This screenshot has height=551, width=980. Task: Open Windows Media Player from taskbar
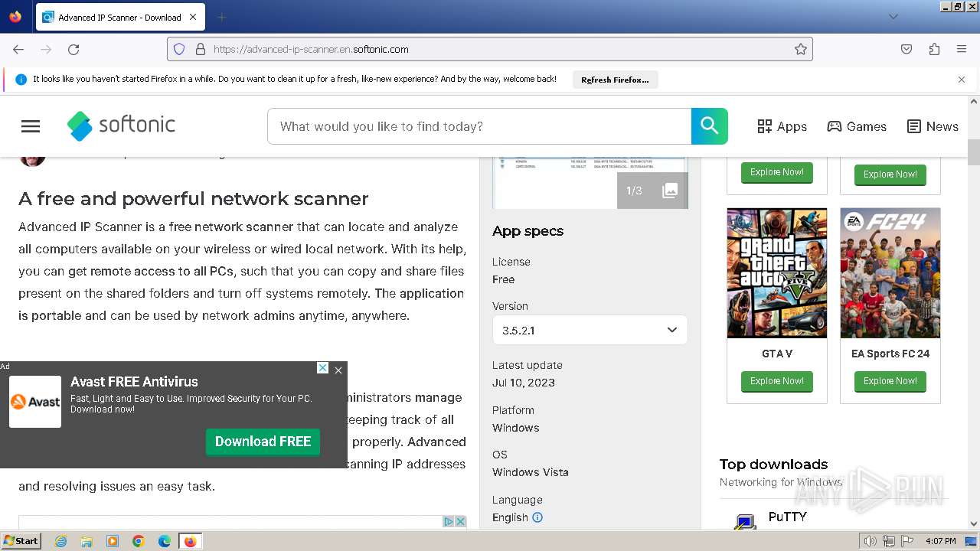(113, 541)
